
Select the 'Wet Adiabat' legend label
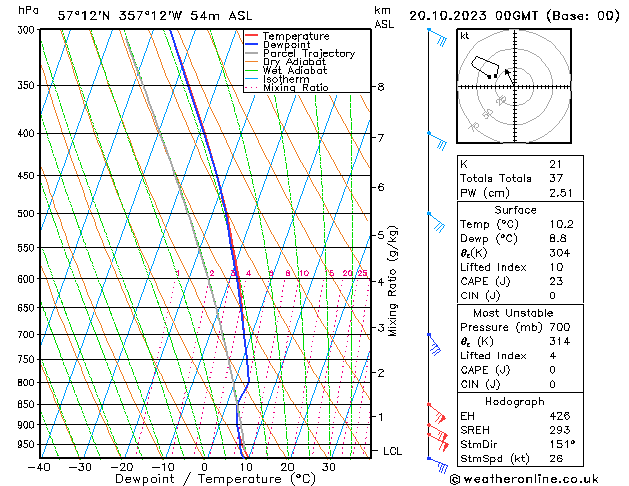[x=295, y=71]
